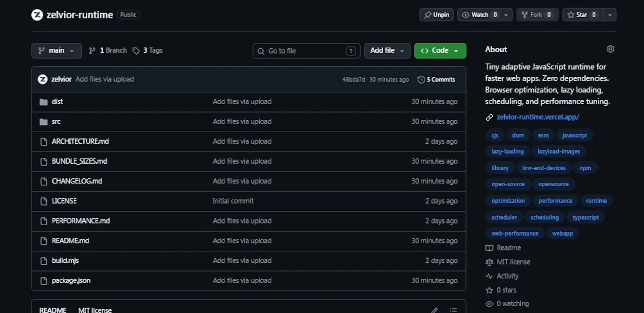Click the README pencil edit icon

[x=434, y=310]
